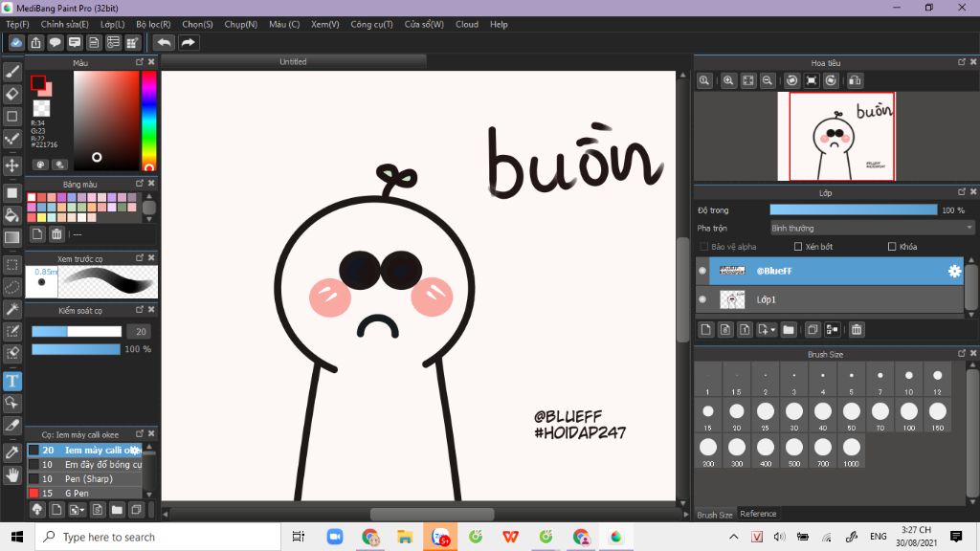The image size is (980, 551).
Task: Select the Select Eraser tool
Action: (x=11, y=354)
